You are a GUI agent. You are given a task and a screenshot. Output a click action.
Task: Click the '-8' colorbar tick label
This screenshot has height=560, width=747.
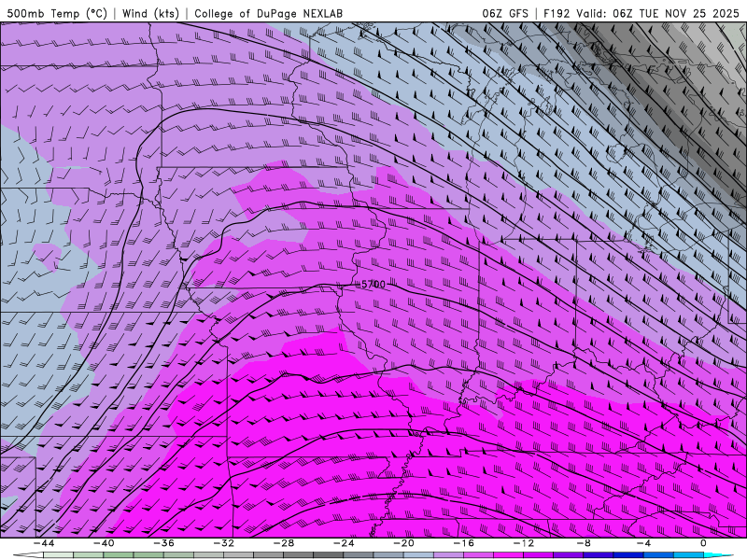585,543
